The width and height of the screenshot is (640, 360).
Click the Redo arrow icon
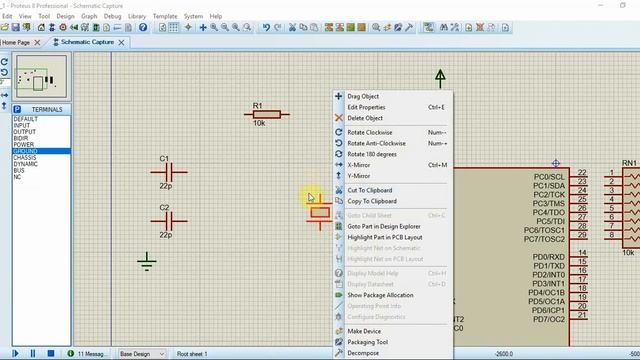[278, 27]
